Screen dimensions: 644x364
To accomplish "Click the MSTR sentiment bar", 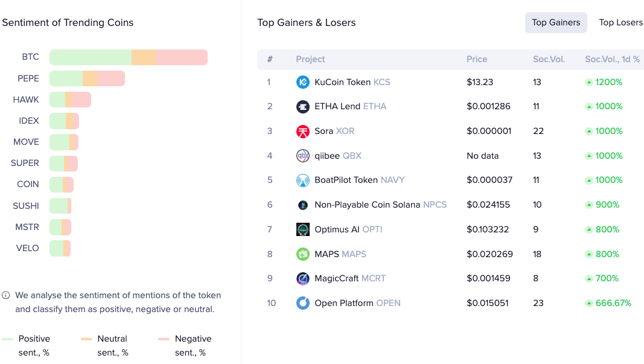I will [x=60, y=227].
